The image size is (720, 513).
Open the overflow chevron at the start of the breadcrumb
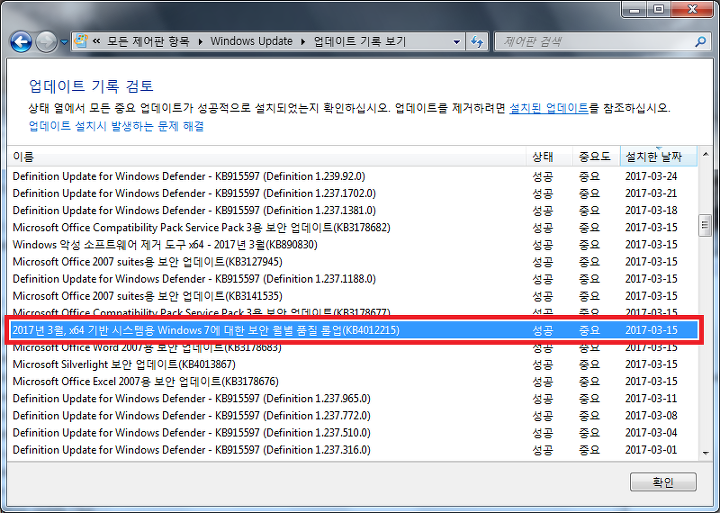[96, 41]
